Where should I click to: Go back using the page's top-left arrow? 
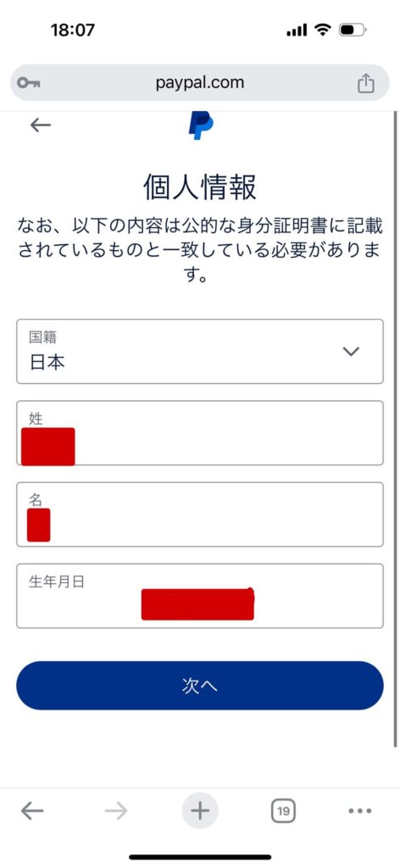[41, 125]
